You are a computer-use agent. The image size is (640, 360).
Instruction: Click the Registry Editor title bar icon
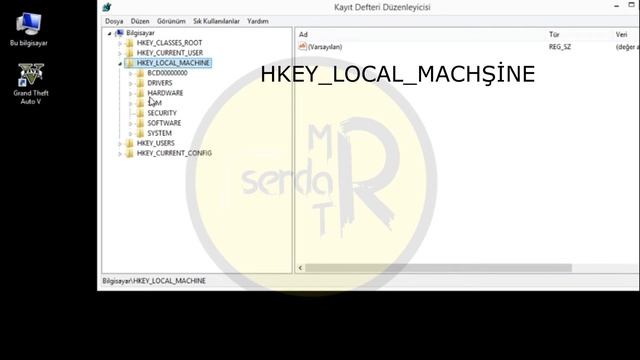click(x=107, y=7)
